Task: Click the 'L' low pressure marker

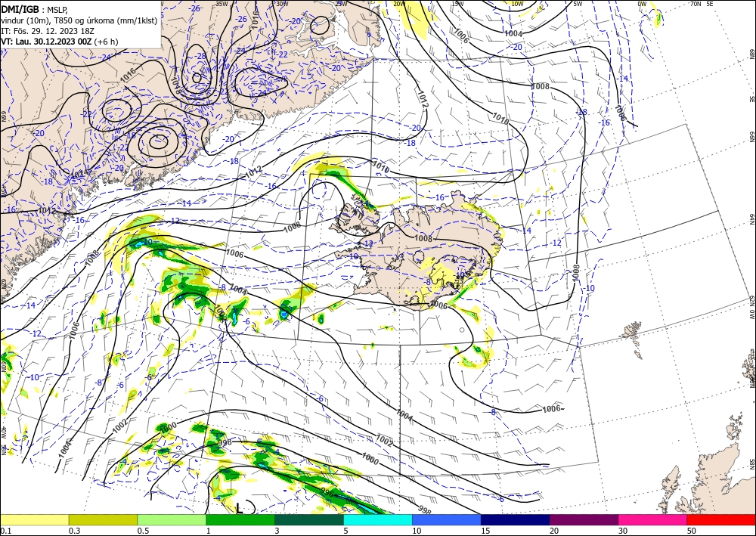Action: point(239,507)
